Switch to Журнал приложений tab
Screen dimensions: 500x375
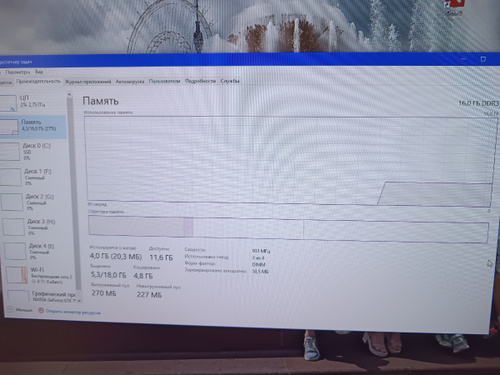tap(88, 82)
